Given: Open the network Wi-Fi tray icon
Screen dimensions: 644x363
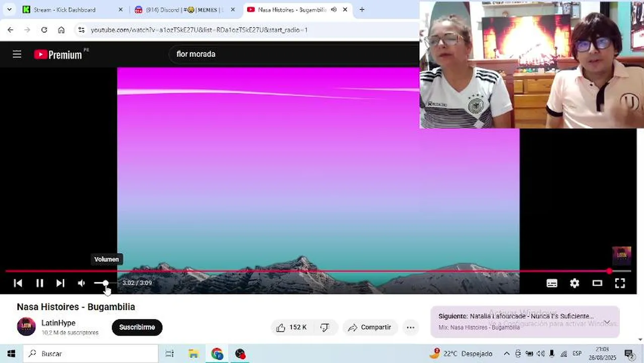Looking at the screenshot, I should click(x=564, y=353).
